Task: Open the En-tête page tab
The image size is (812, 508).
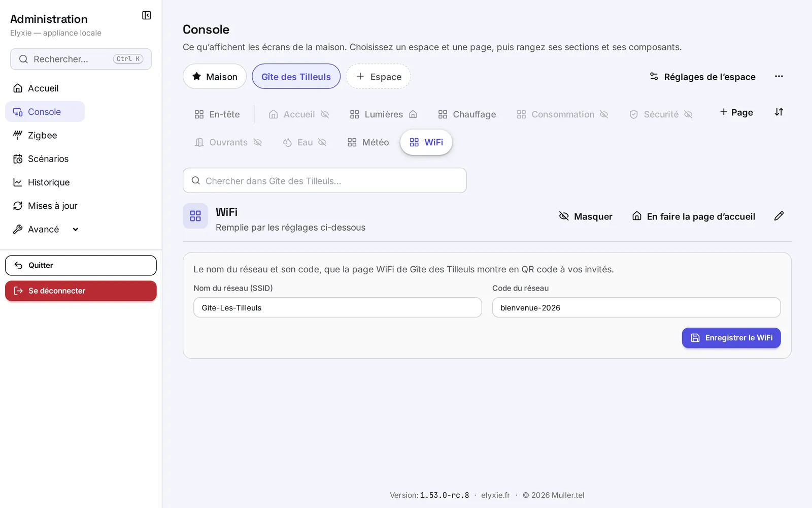Action: 217,114
